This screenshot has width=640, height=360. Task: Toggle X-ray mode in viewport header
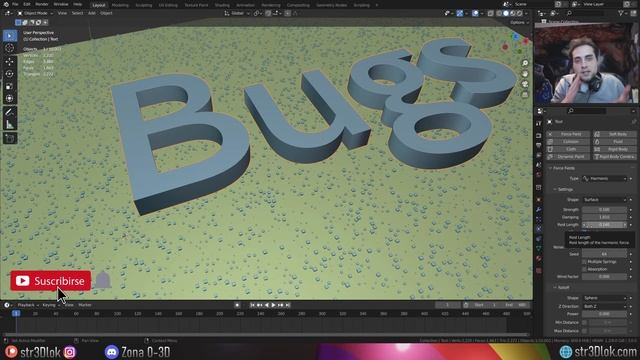point(491,13)
